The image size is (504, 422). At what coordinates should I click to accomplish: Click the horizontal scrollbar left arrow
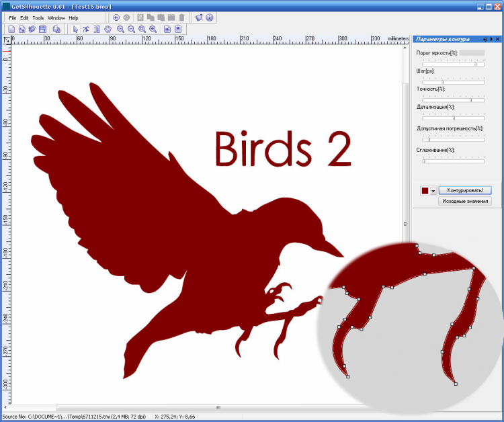[x=5, y=407]
